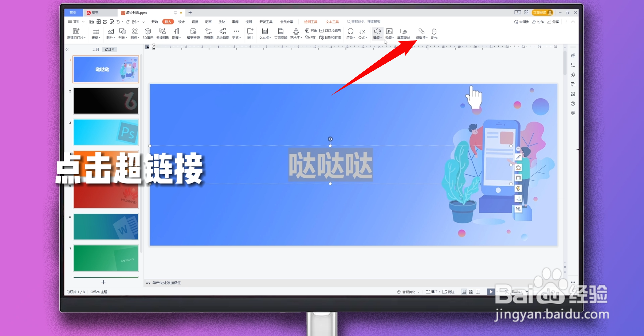Open the File (文件) menu dropdown
This screenshot has width=644, height=336.
[x=76, y=22]
